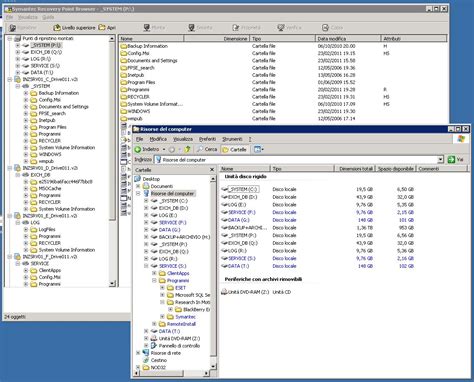This screenshot has height=382, width=474.
Task: Expand DATA (G:) in Explorer folder tree
Action: 146,230
